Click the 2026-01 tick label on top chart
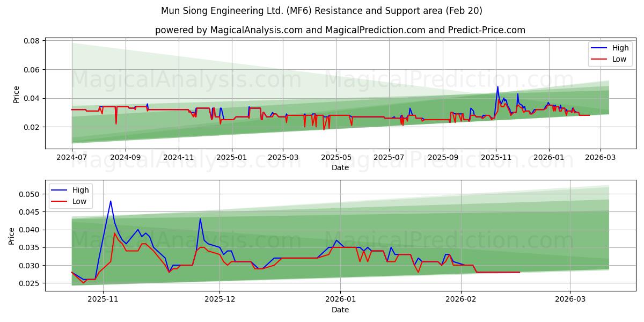 548,157
